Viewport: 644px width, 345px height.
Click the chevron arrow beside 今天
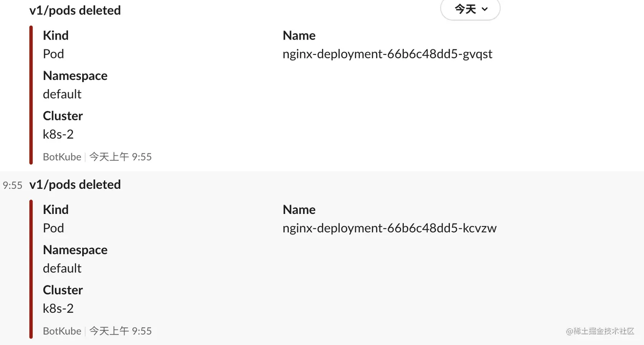[x=484, y=9]
